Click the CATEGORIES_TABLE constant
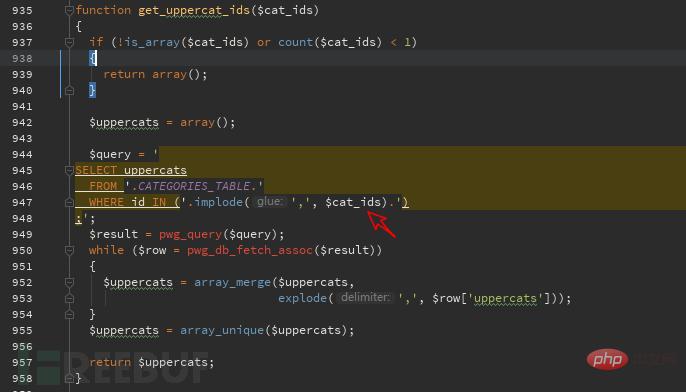The width and height of the screenshot is (686, 392). coord(194,186)
